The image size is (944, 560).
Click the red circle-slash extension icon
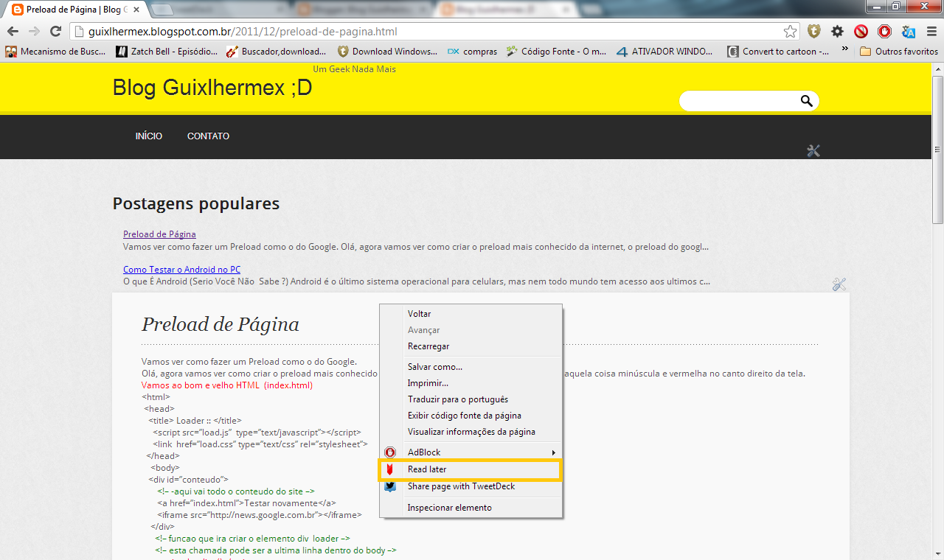coord(861,32)
